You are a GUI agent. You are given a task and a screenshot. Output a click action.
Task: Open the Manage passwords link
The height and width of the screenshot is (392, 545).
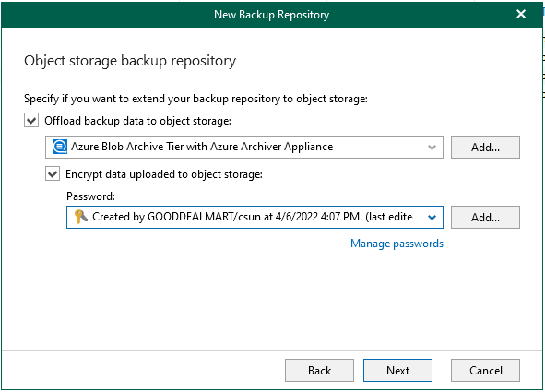pyautogui.click(x=397, y=244)
